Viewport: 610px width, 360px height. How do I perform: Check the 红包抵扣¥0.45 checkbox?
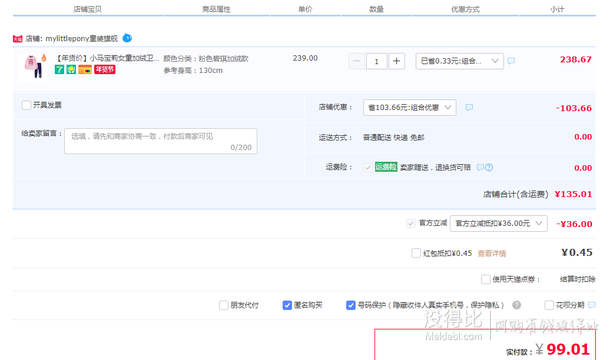pyautogui.click(x=416, y=253)
